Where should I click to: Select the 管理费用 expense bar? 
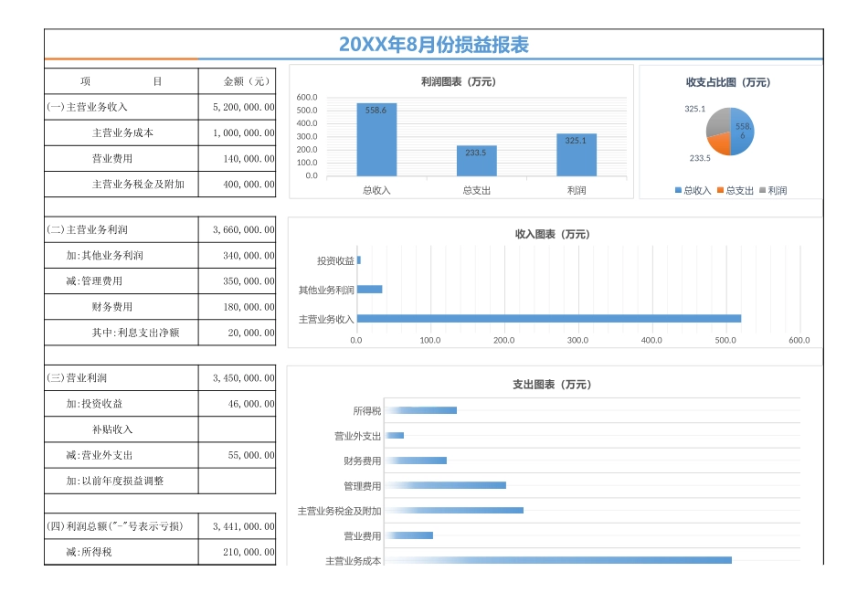coord(445,485)
